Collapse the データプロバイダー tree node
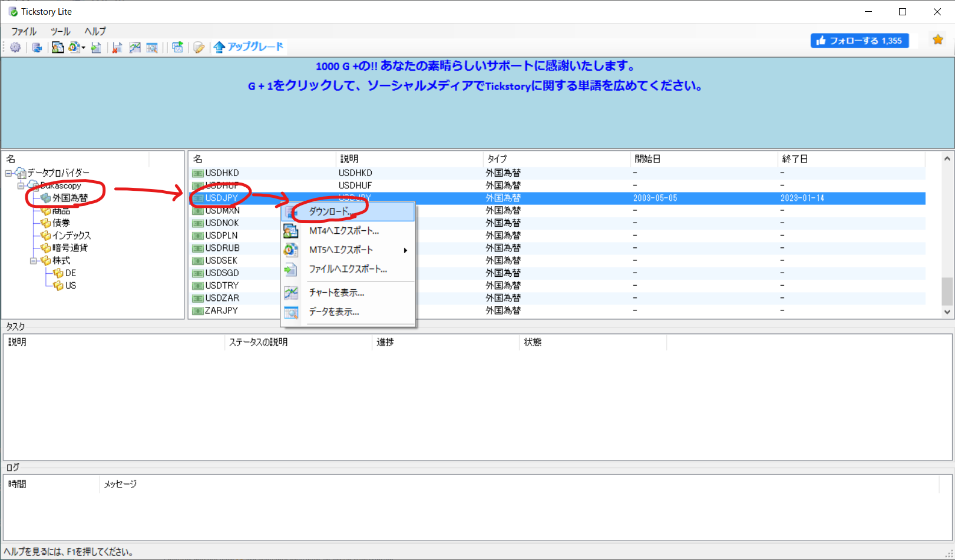This screenshot has height=560, width=955. [x=8, y=173]
